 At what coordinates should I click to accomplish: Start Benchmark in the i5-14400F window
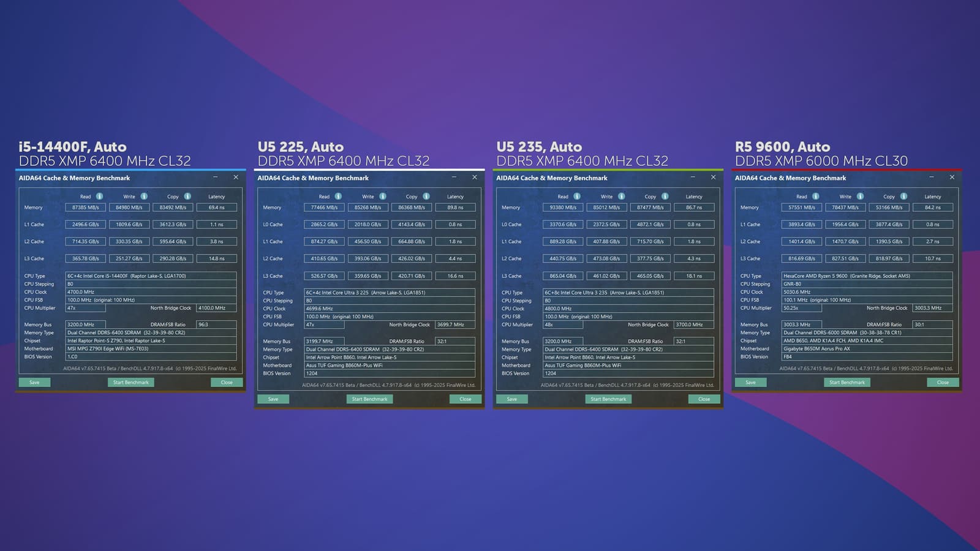pos(131,382)
